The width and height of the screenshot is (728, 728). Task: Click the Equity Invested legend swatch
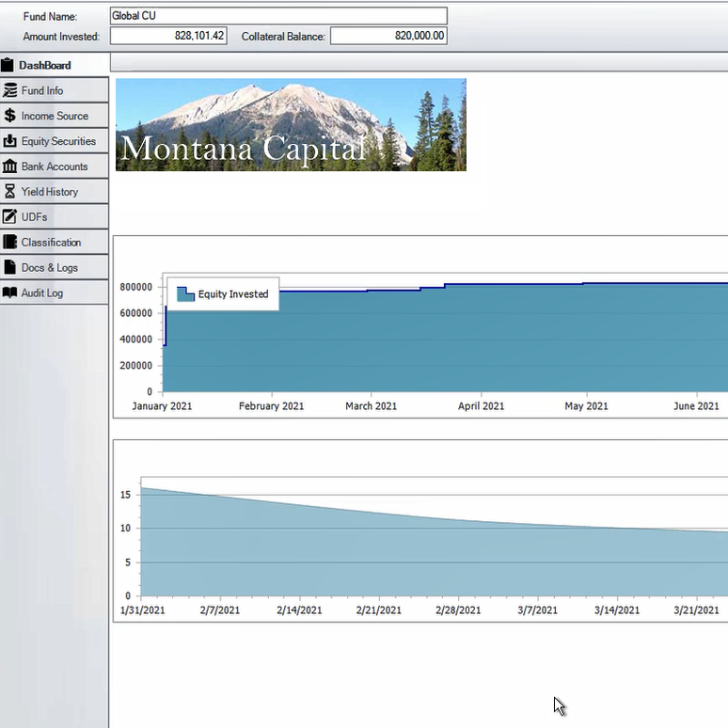(185, 294)
